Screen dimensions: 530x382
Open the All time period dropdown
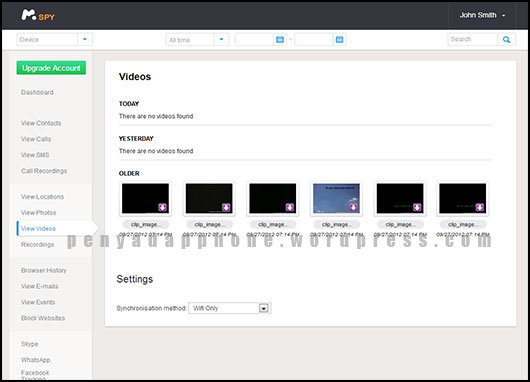click(221, 40)
